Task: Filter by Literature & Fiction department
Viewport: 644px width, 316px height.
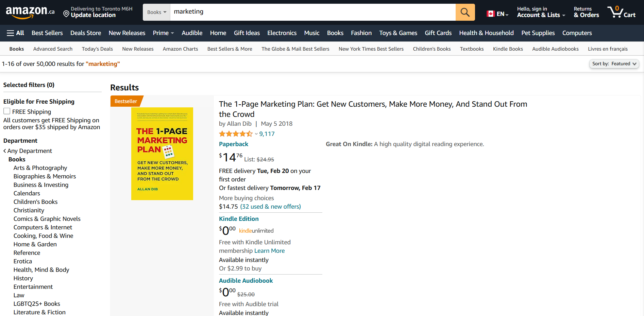Action: point(39,312)
